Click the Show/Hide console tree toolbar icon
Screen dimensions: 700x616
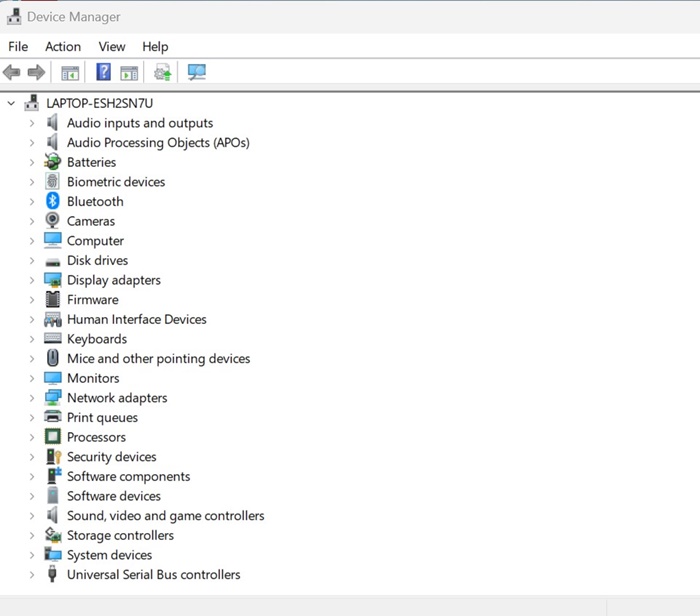[x=70, y=72]
